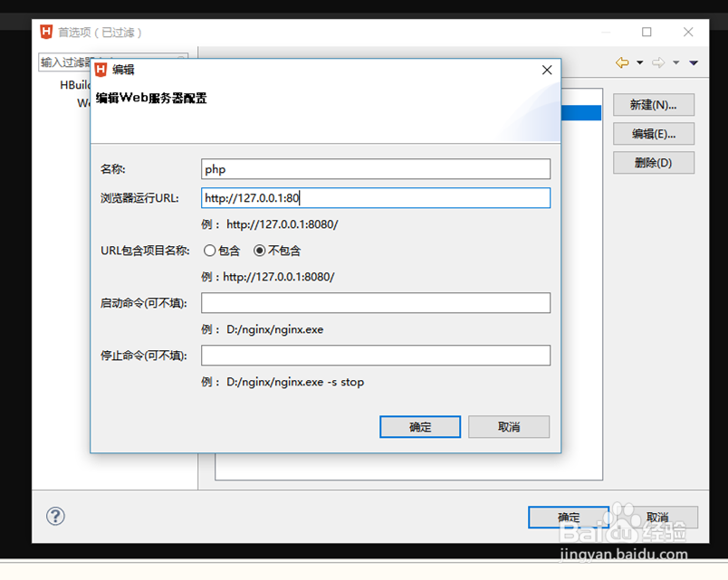
Task: Click the 编辑Web服务器配置 heading
Action: point(151,98)
